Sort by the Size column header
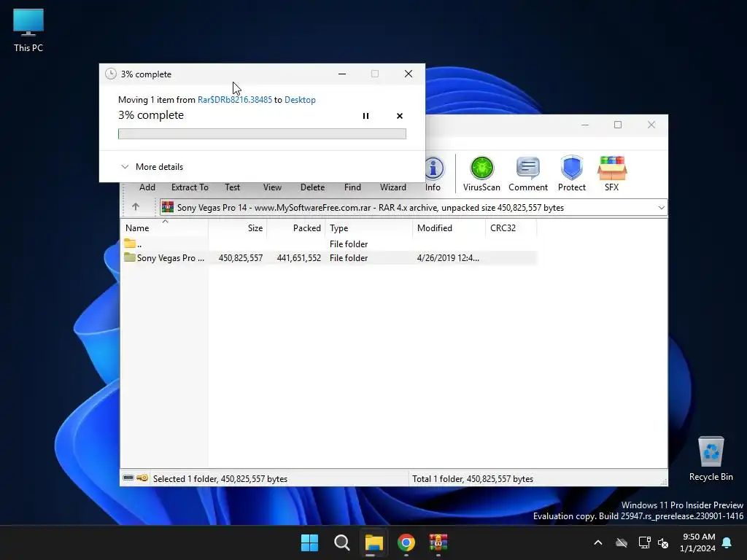Image resolution: width=747 pixels, height=560 pixels. click(237, 228)
